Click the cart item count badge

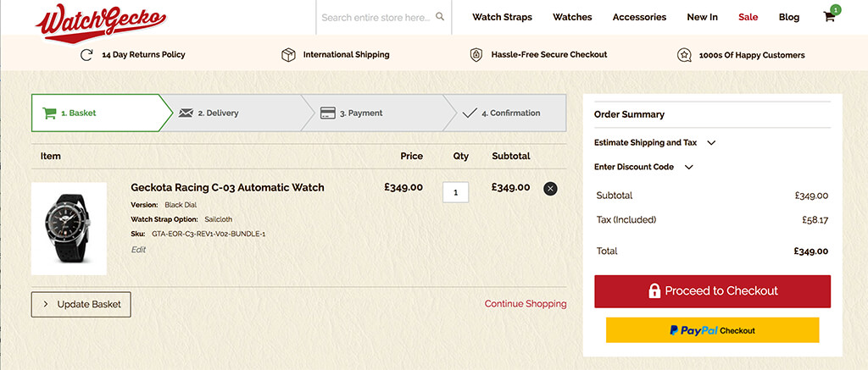pos(836,9)
